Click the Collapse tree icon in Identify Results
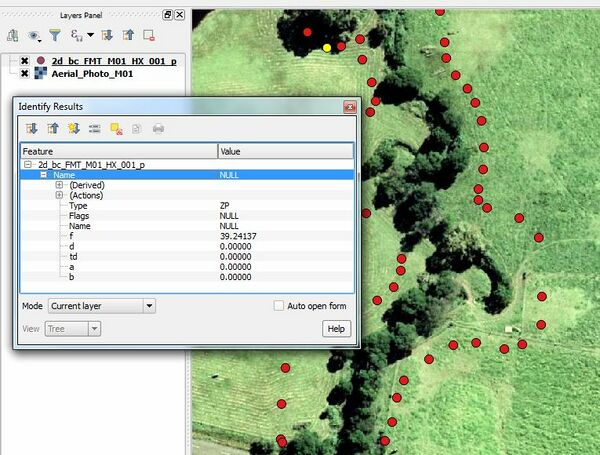600x455 pixels. pos(52,128)
